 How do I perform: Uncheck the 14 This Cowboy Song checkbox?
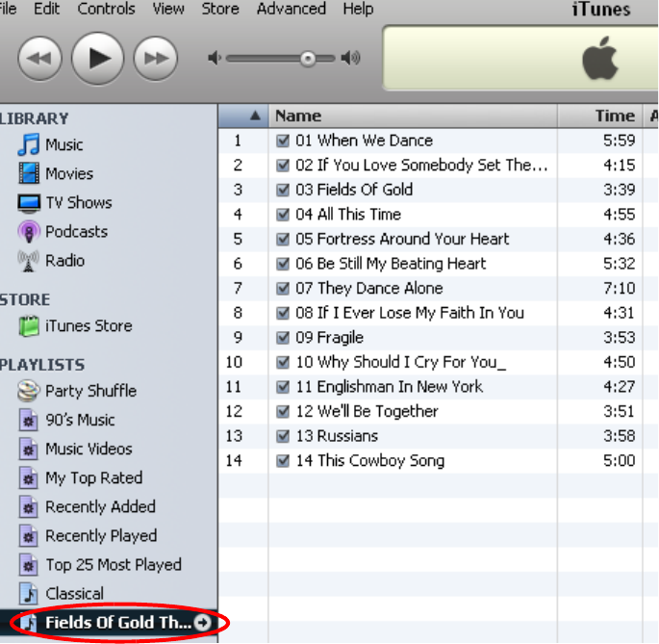[x=283, y=460]
